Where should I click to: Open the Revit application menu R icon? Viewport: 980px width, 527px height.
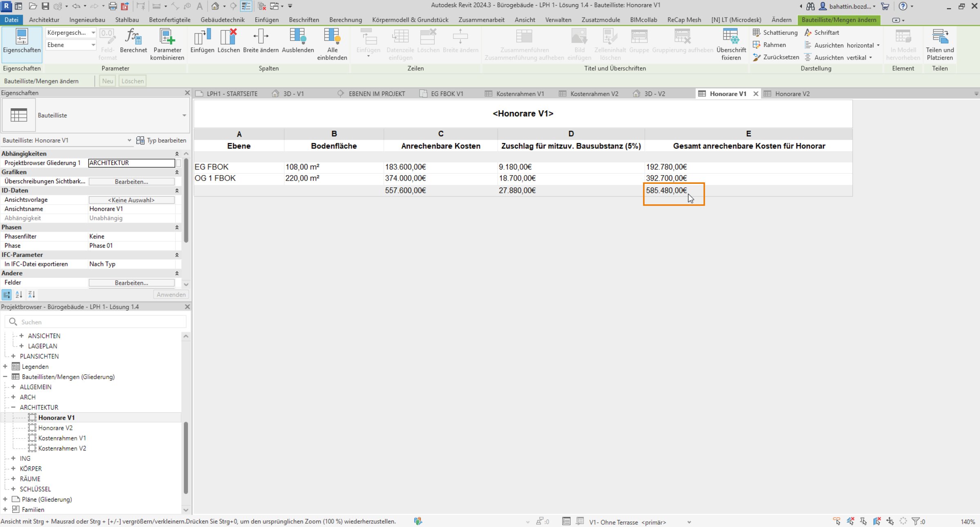click(x=6, y=6)
